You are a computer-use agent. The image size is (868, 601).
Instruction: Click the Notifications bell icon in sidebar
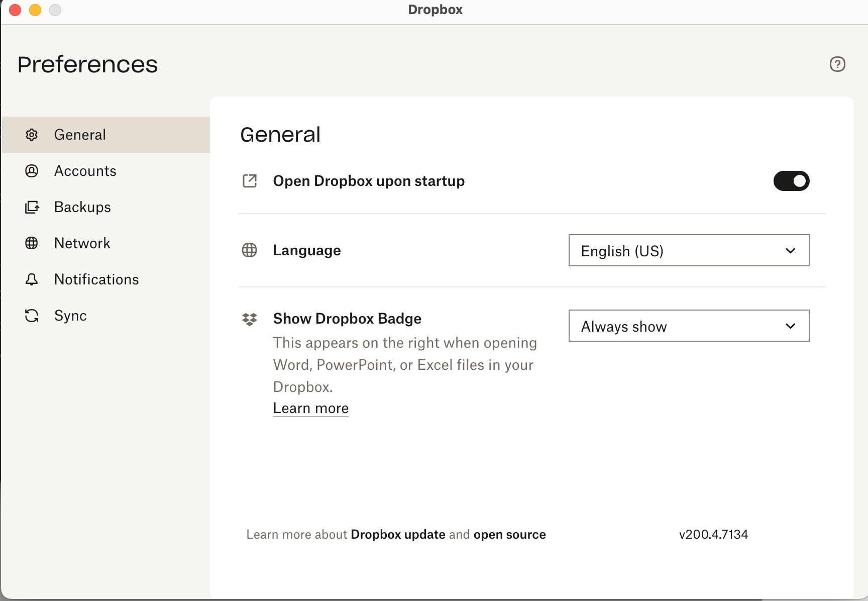coord(32,279)
